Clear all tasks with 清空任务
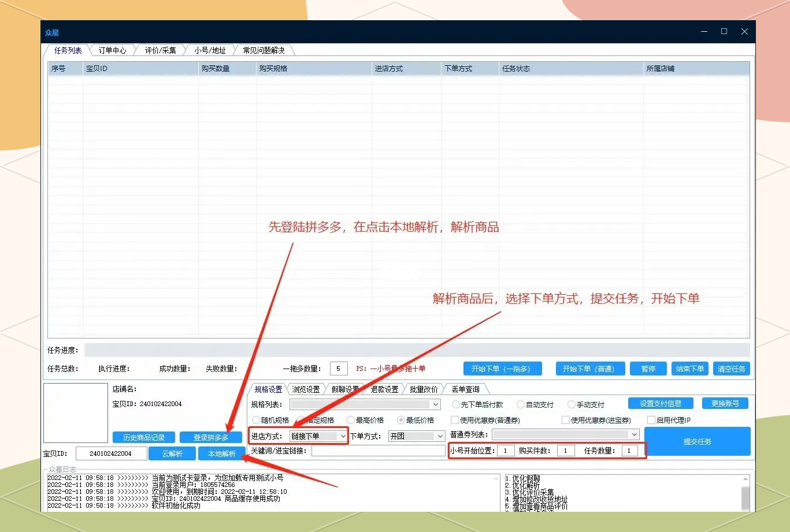This screenshot has height=532, width=790. pos(732,369)
